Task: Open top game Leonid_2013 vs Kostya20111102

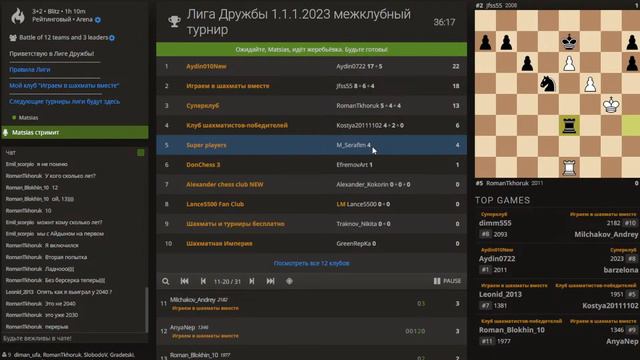Action: pyautogui.click(x=558, y=297)
